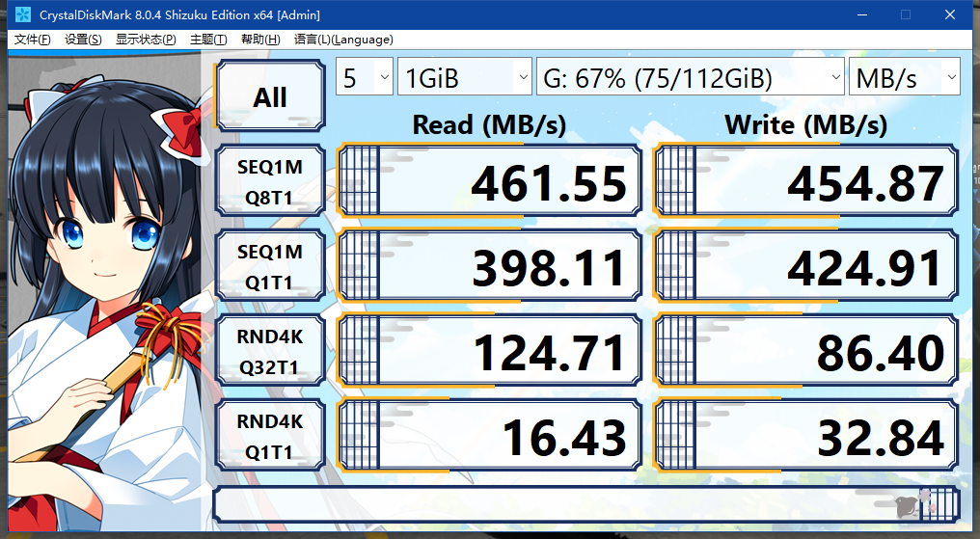
Task: Click RND4K Q1T1 write value 32.84
Action: 805,436
